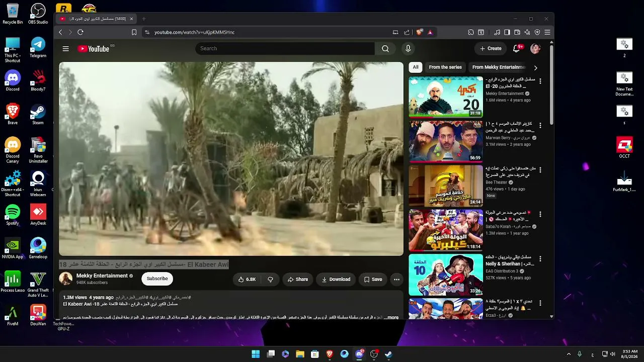Open the OBS Studio desktop shortcut
The height and width of the screenshot is (362, 644).
[x=38, y=14]
